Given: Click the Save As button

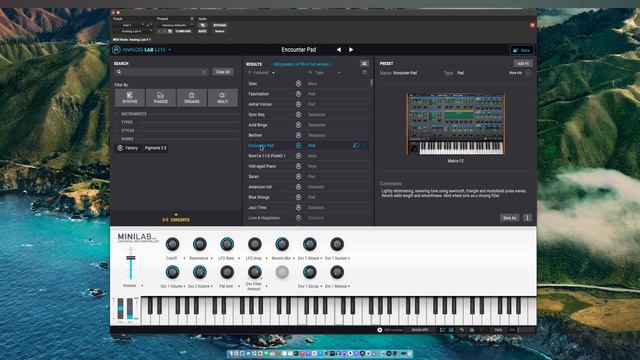Looking at the screenshot, I should [509, 218].
